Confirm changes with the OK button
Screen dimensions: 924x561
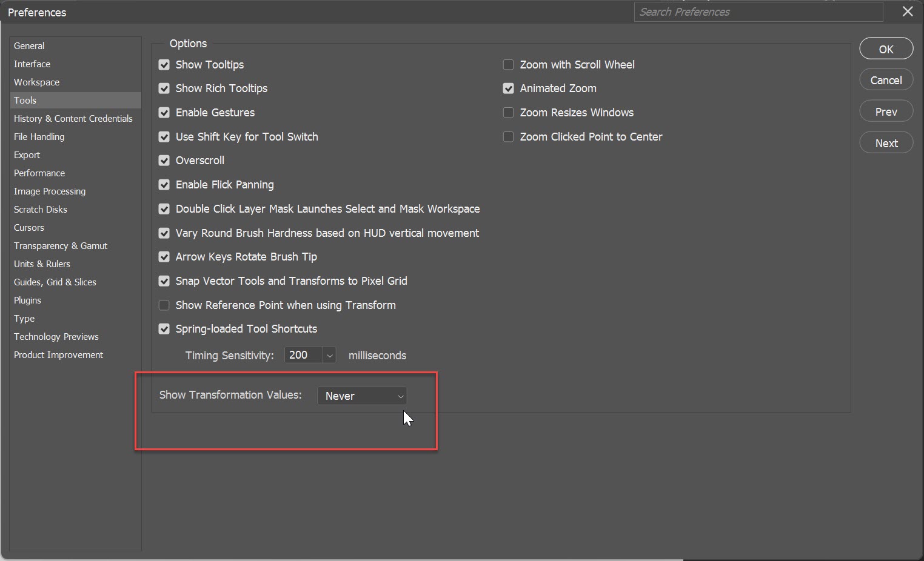(x=886, y=48)
